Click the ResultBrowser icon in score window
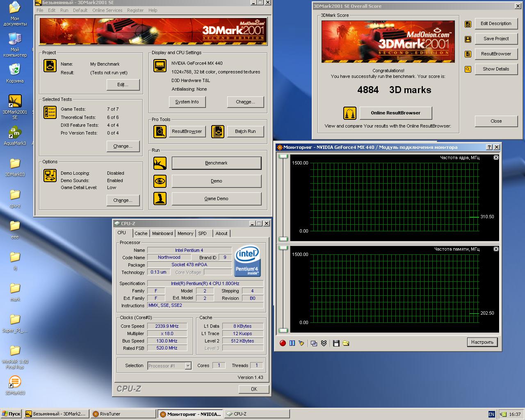Image resolution: width=525 pixels, height=420 pixels. [x=468, y=54]
